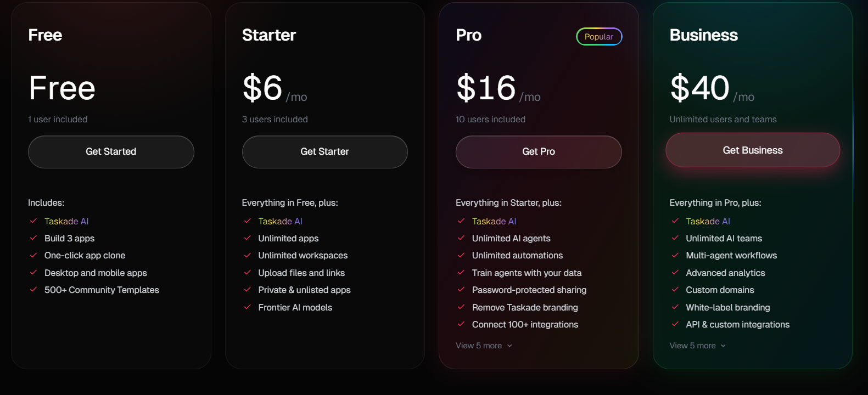Click checkmark beside Password-protected sharing

tap(461, 290)
